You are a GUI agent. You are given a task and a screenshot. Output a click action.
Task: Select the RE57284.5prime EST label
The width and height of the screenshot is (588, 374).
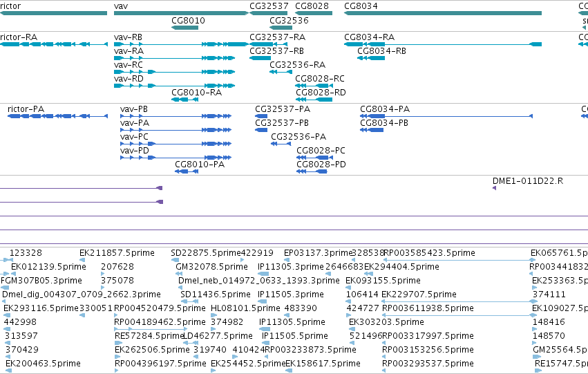(149, 337)
